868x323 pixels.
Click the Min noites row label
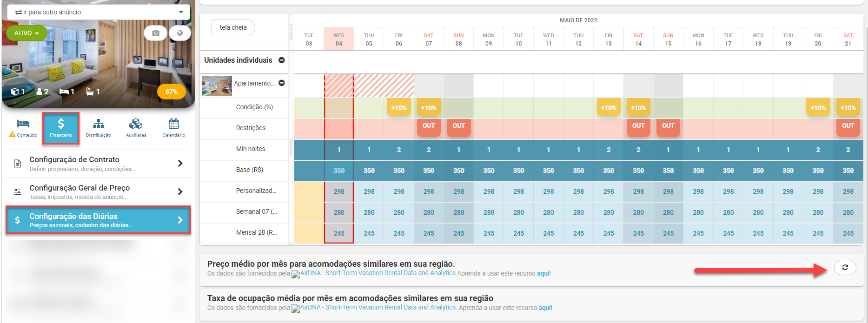tap(251, 149)
